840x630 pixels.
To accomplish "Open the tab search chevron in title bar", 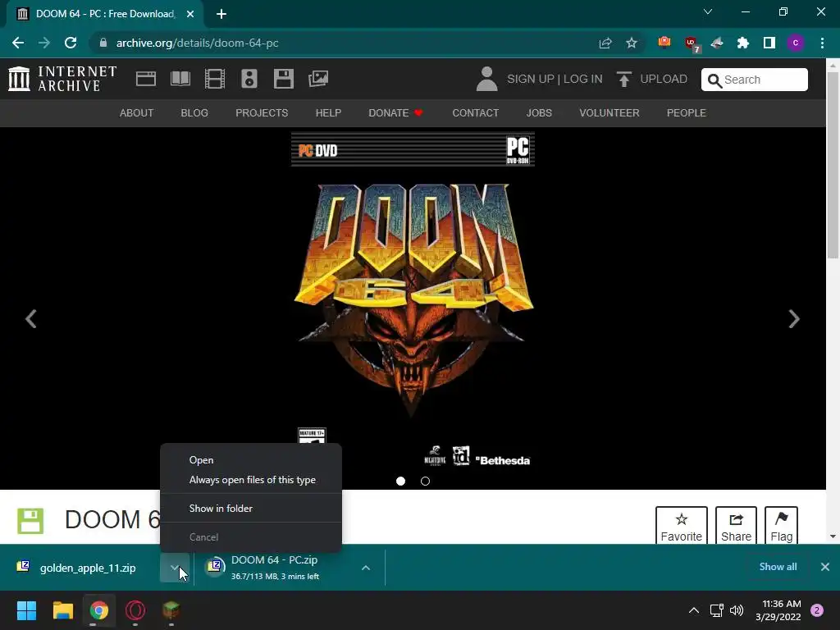I will click(x=708, y=11).
